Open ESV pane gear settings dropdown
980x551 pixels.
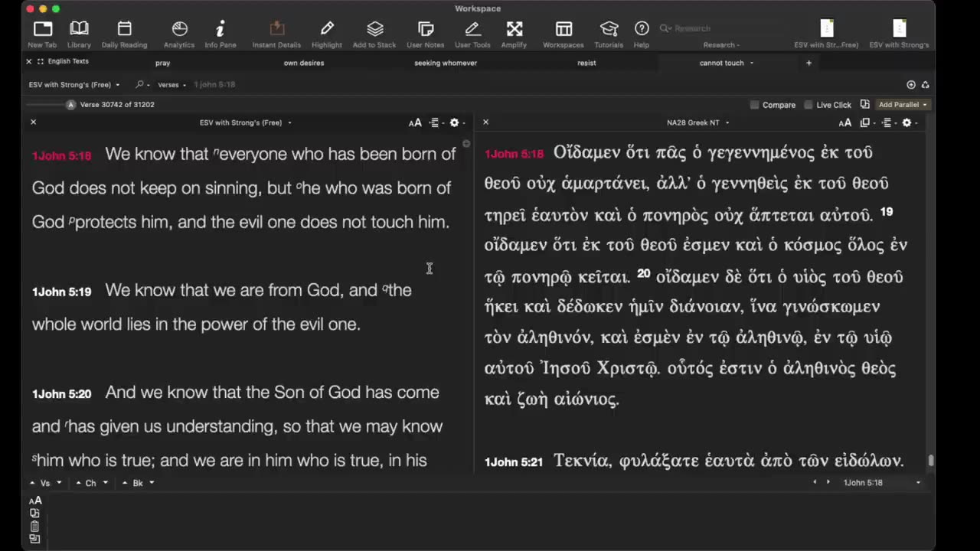point(457,122)
